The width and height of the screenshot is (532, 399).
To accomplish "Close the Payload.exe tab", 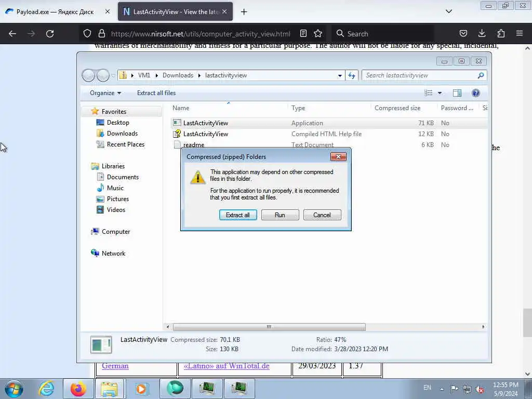I will (x=108, y=11).
